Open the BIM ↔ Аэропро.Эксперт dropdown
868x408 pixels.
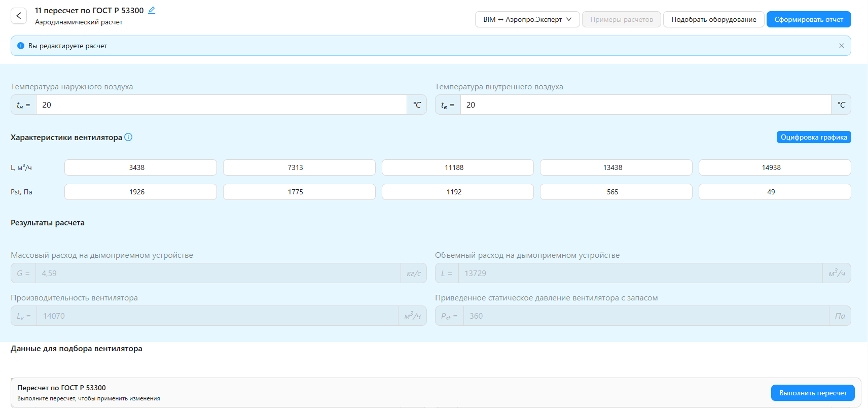tap(527, 19)
